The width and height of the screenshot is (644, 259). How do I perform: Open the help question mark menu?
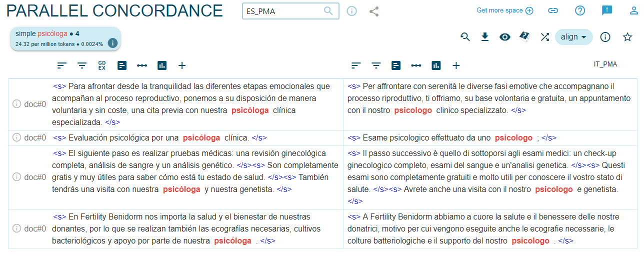580,10
